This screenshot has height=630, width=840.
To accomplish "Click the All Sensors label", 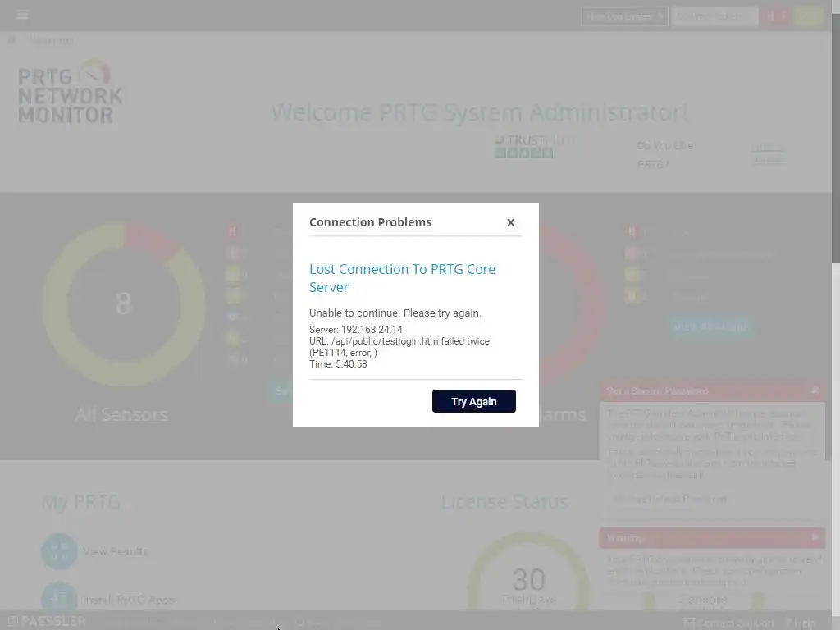I will click(121, 414).
